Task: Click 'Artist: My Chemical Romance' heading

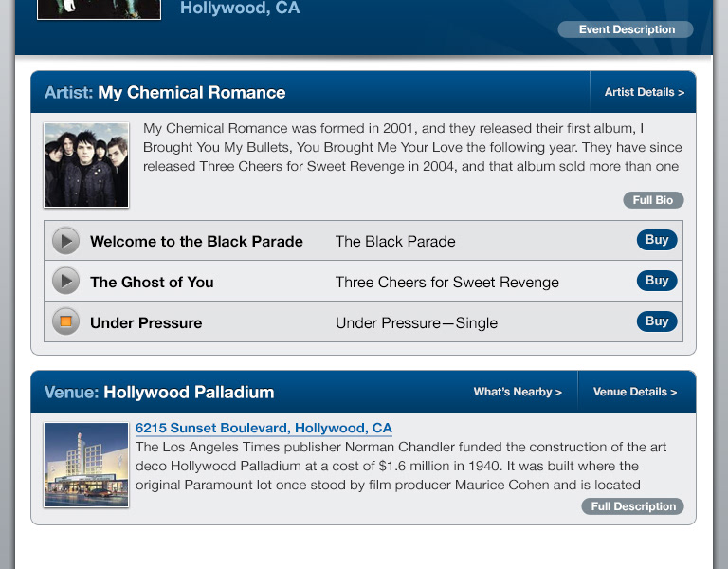Action: 165,92
